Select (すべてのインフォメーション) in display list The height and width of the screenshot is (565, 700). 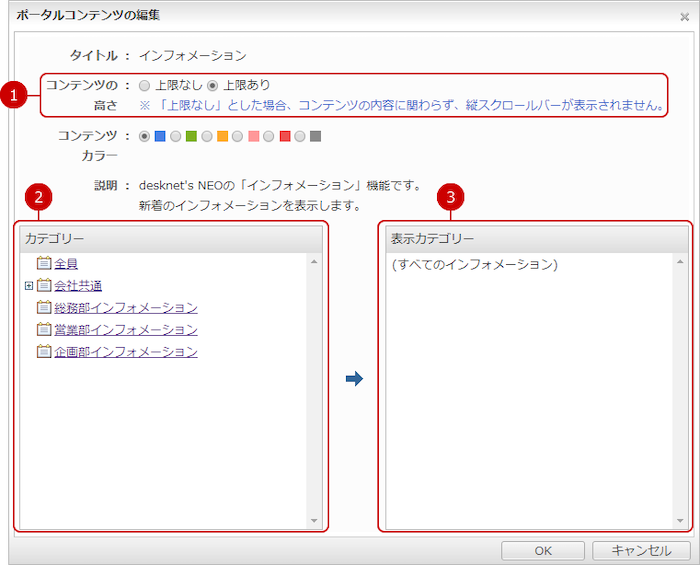pos(474,265)
